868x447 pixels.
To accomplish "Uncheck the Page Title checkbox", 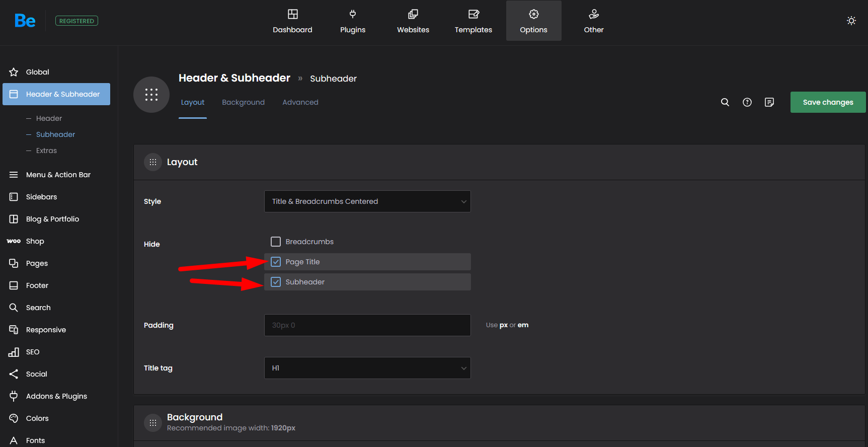I will pos(276,262).
